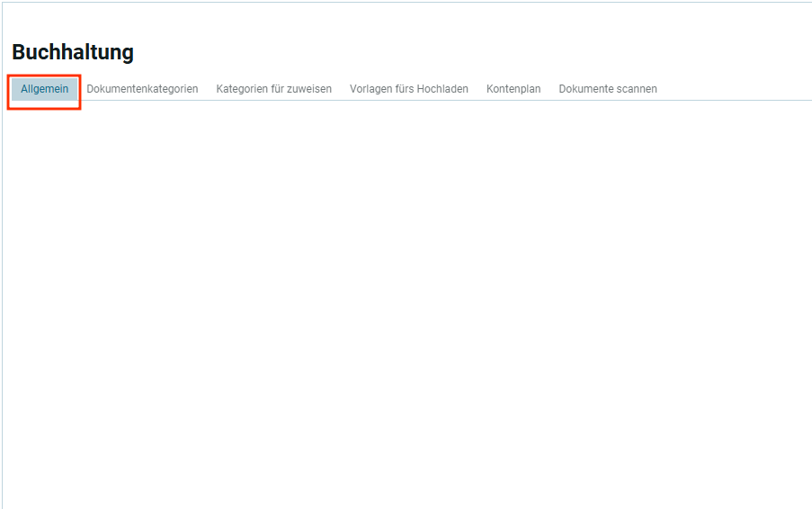Viewport: 812px width, 509px height.
Task: Activate the Kategorien für zuweisen tab label
Action: pyautogui.click(x=273, y=89)
